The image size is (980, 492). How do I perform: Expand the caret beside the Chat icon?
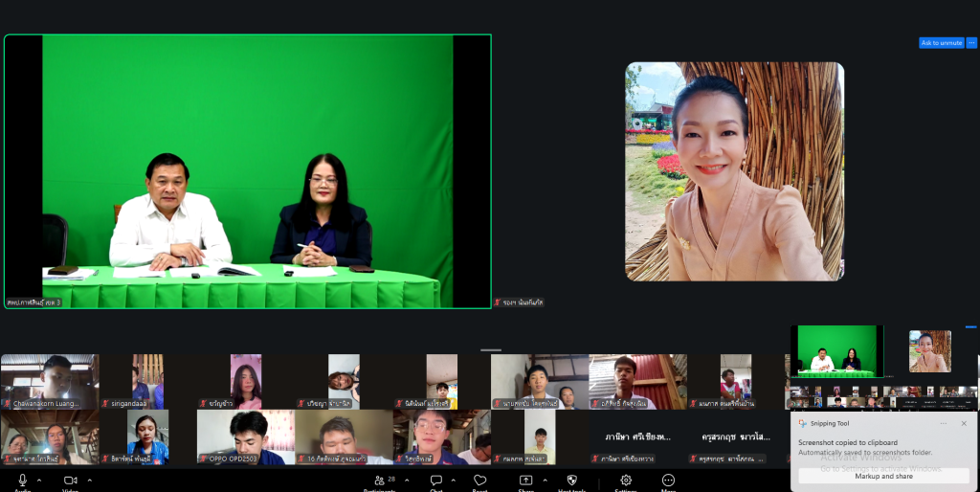point(453,481)
